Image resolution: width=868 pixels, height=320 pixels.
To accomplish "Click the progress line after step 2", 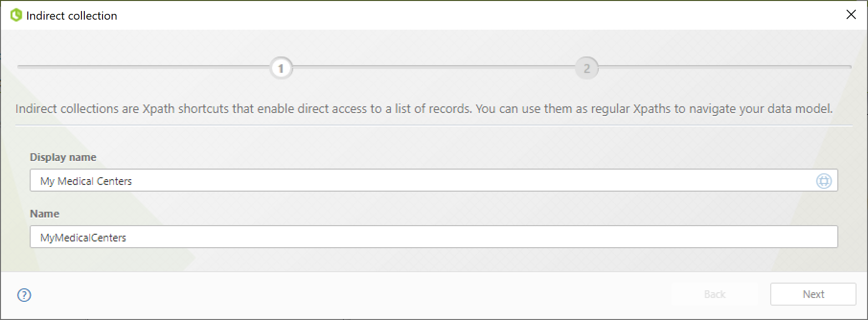I will point(725,67).
